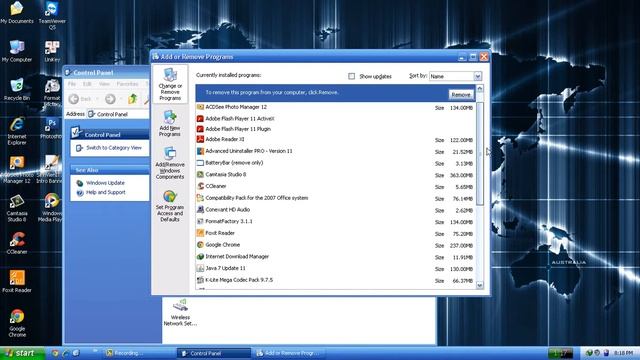Open View menu in Control Panel window
This screenshot has height=360, width=640.
click(x=104, y=84)
